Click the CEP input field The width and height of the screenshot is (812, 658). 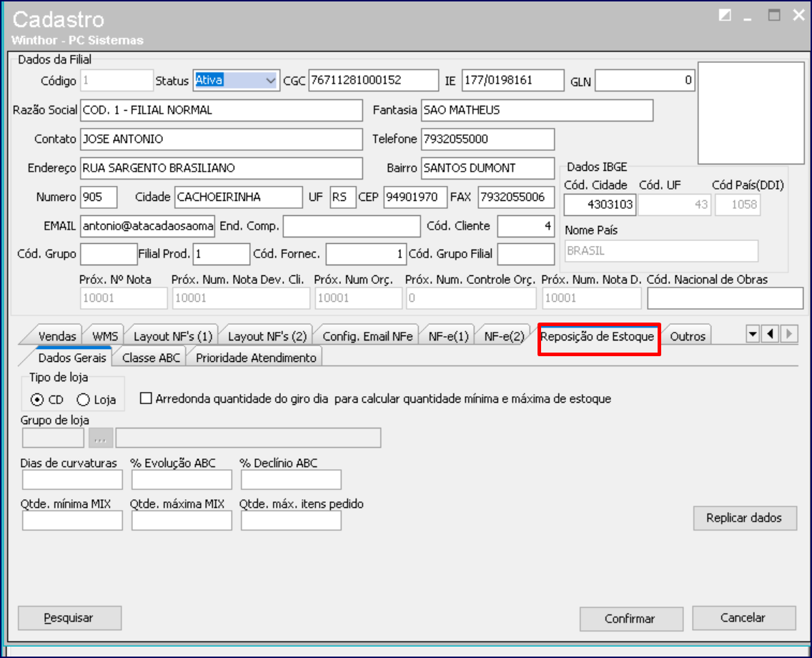pyautogui.click(x=415, y=197)
